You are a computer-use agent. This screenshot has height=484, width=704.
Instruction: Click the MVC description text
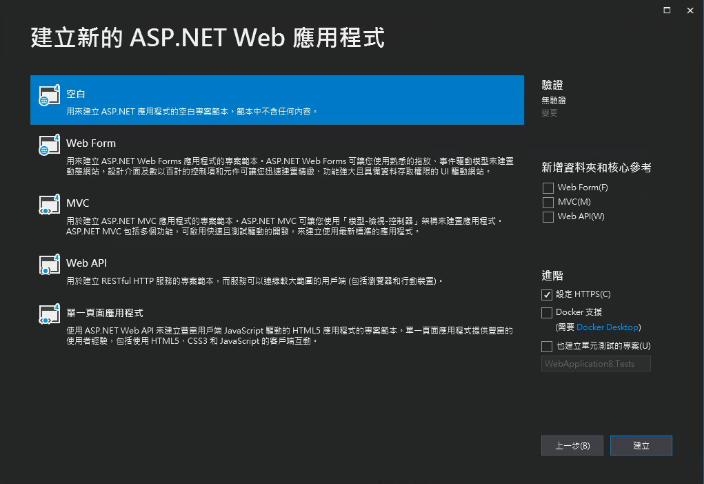(284, 226)
